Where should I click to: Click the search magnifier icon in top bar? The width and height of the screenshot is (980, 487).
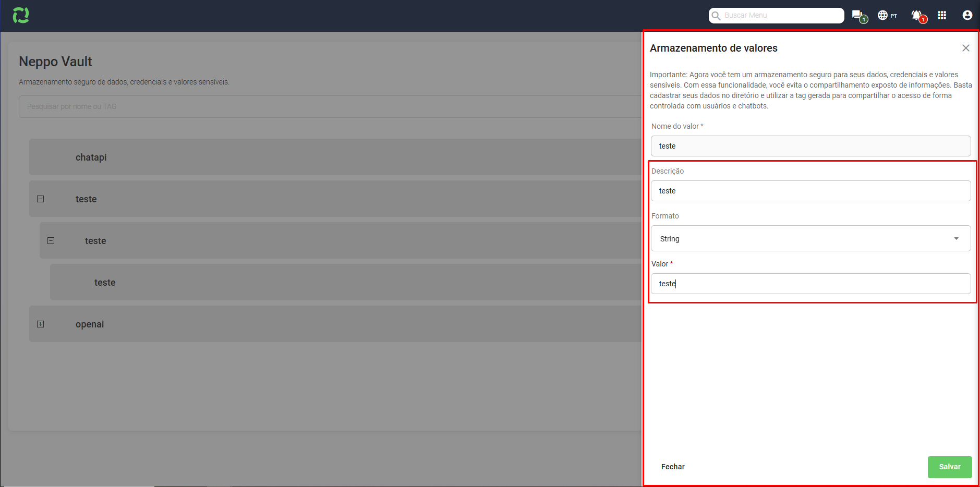coord(716,16)
